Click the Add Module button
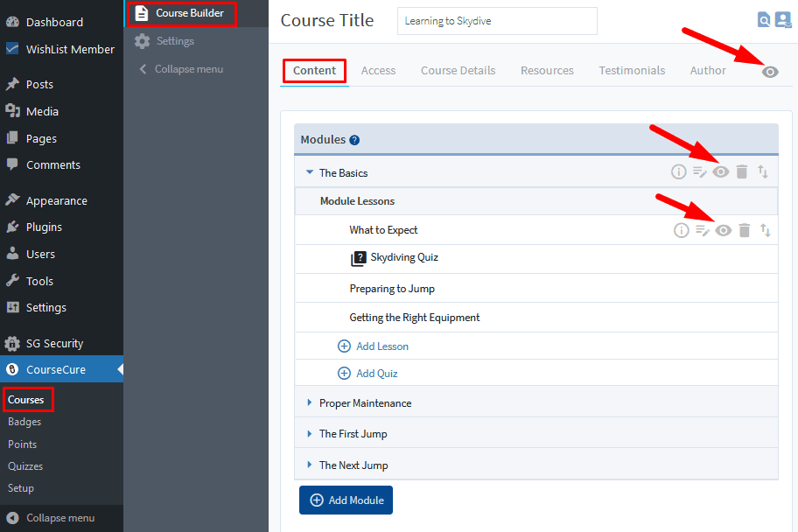 [x=346, y=500]
